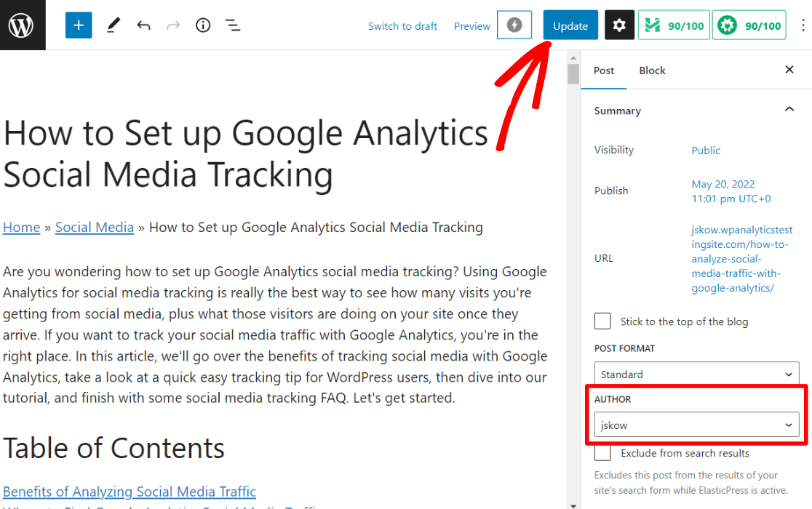
Task: Switch to the Block tab
Action: coord(652,71)
